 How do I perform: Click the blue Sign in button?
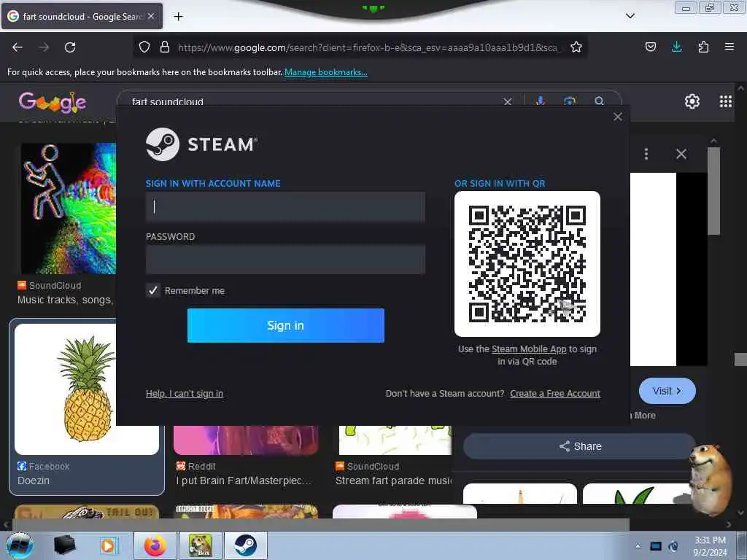point(285,325)
